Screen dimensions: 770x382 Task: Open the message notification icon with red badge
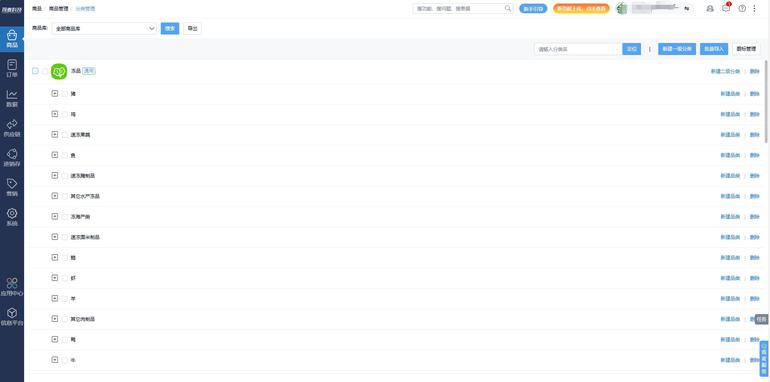click(726, 8)
